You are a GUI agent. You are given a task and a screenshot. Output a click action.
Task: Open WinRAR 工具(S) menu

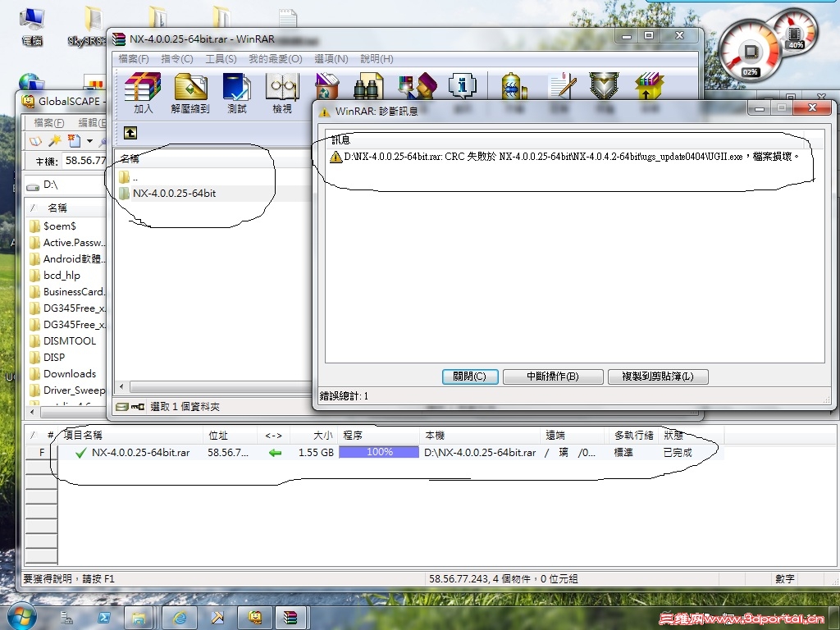point(221,59)
